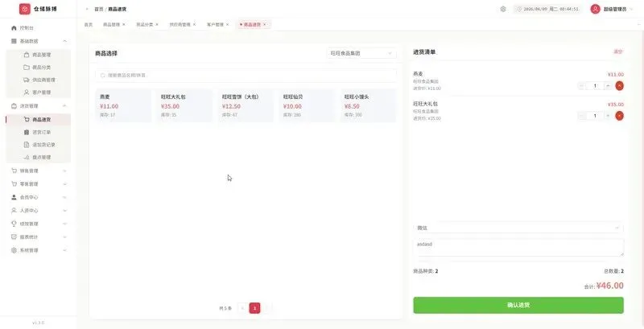Decrease 燕麦 quantity with minus button

click(581, 86)
